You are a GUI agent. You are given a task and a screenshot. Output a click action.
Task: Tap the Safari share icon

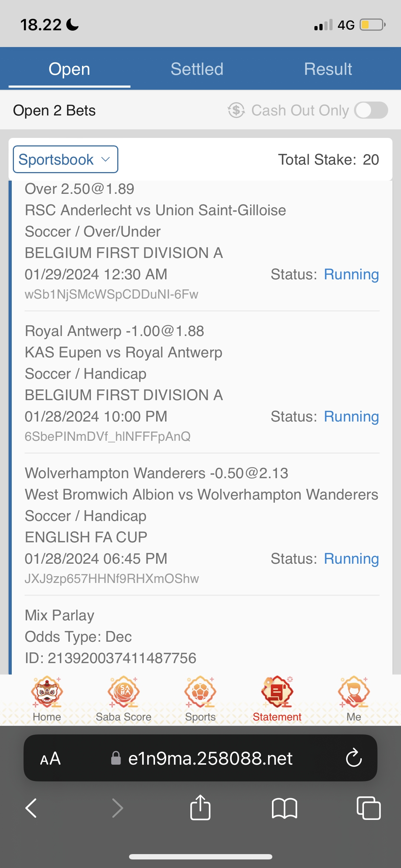[200, 808]
